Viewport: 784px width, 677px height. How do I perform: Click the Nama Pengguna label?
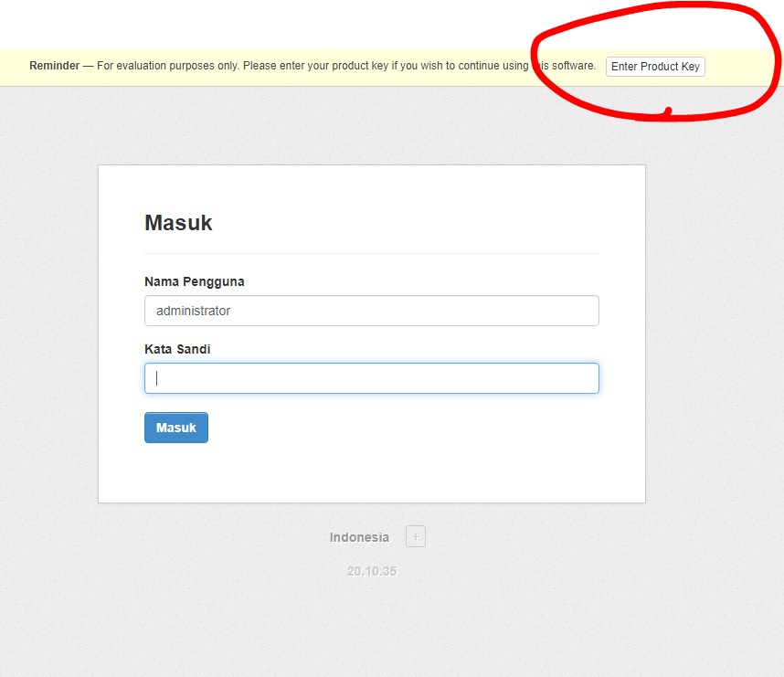pos(195,281)
